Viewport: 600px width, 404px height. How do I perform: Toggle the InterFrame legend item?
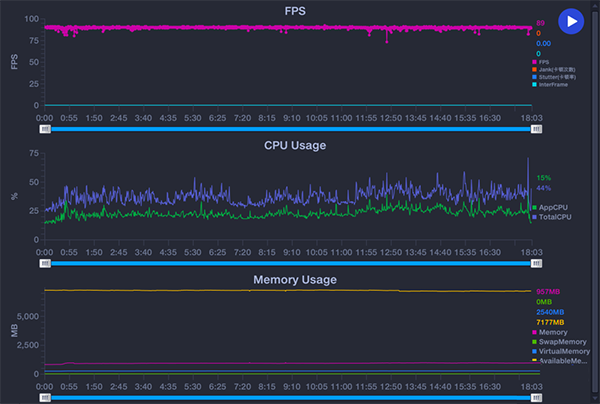(534, 85)
